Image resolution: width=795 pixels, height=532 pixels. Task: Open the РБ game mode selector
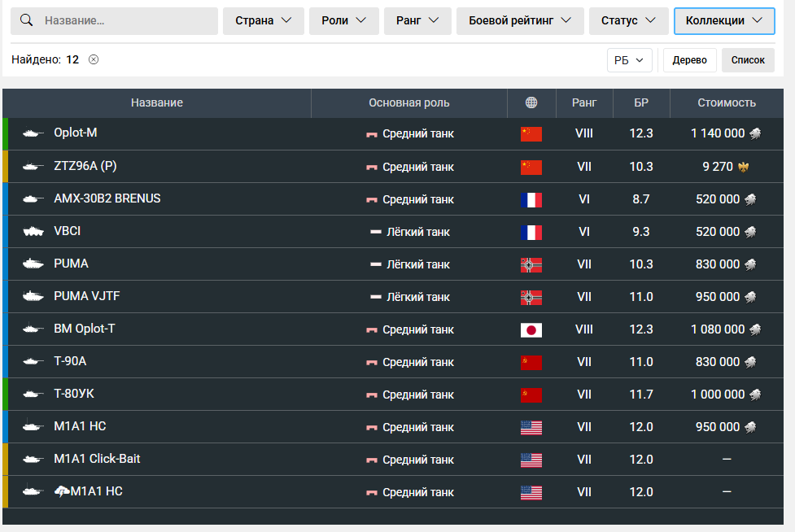[629, 60]
